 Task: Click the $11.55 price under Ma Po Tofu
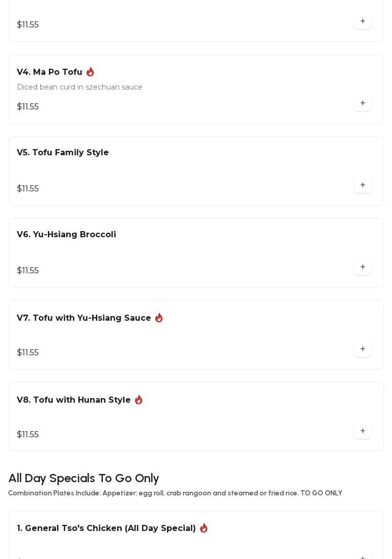pos(28,107)
